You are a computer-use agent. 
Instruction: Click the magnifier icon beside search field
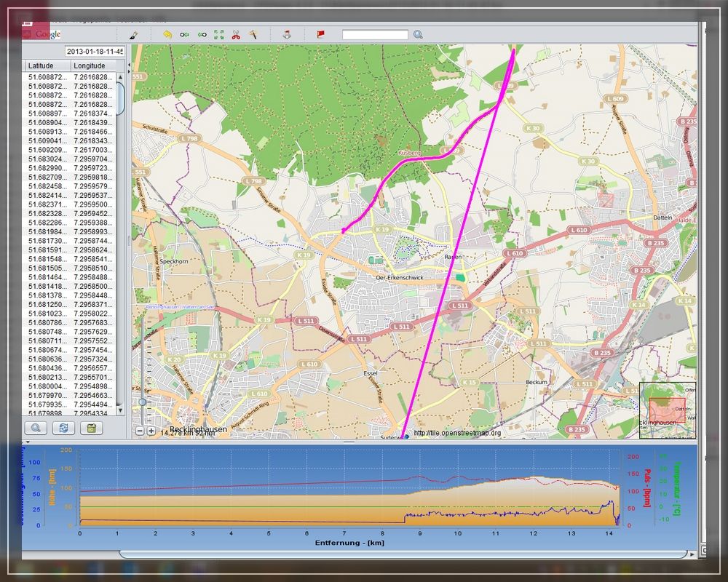[418, 34]
